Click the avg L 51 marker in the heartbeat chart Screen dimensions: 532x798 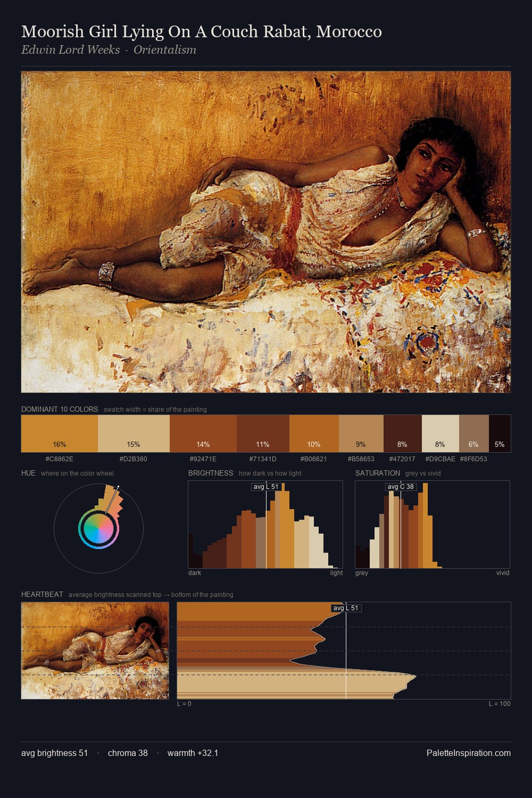(346, 608)
